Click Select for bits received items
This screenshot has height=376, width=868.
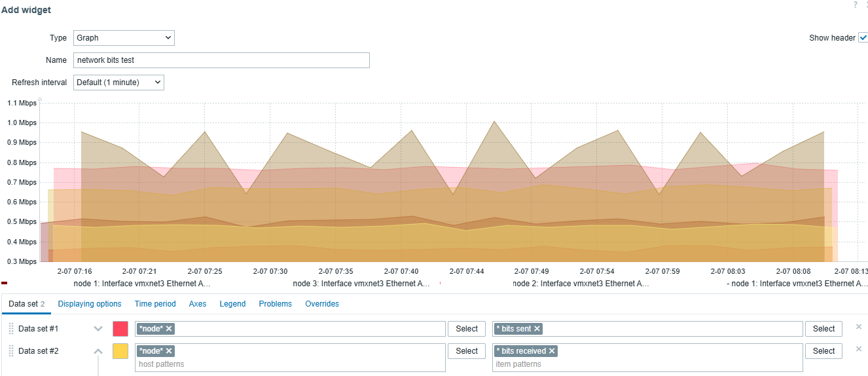823,351
